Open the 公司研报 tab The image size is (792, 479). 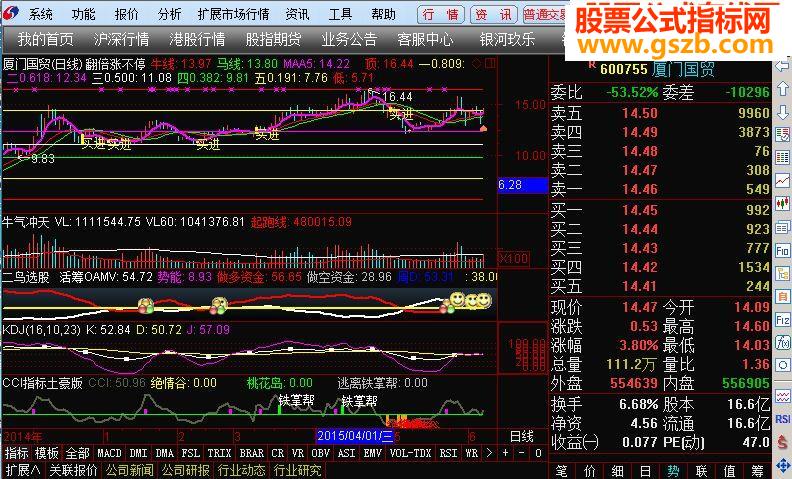point(185,470)
